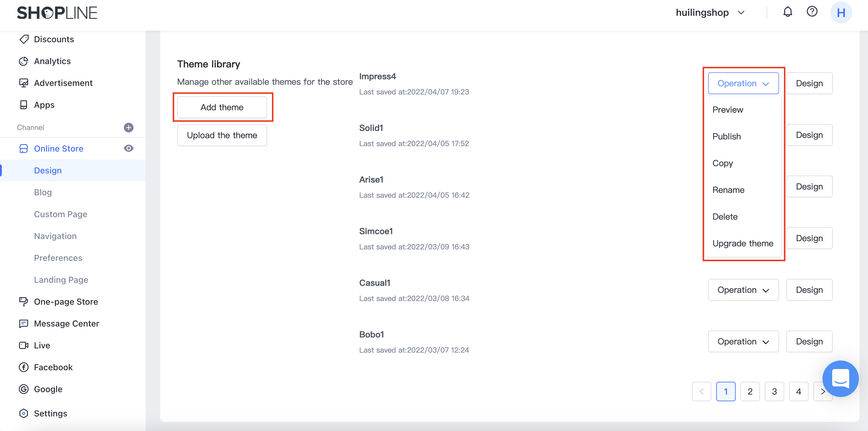Viewport: 868px width, 431px height.
Task: Open the live chat bubble widget
Action: pyautogui.click(x=840, y=379)
